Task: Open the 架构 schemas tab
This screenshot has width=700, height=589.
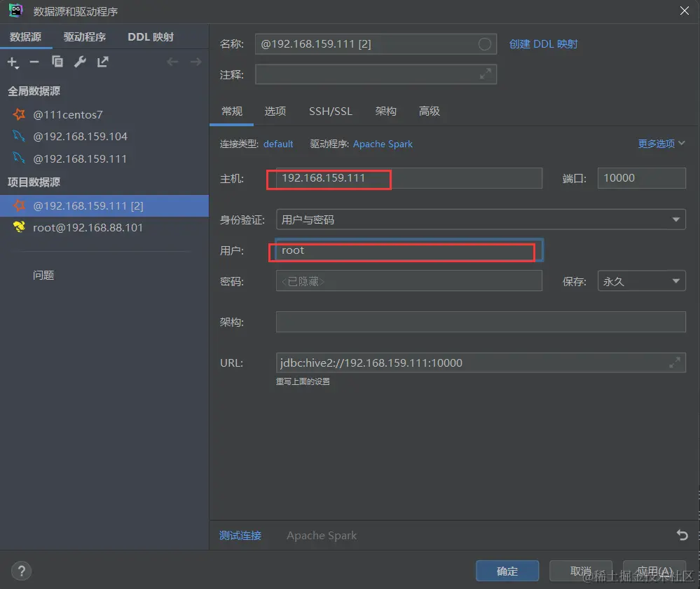Action: (385, 111)
